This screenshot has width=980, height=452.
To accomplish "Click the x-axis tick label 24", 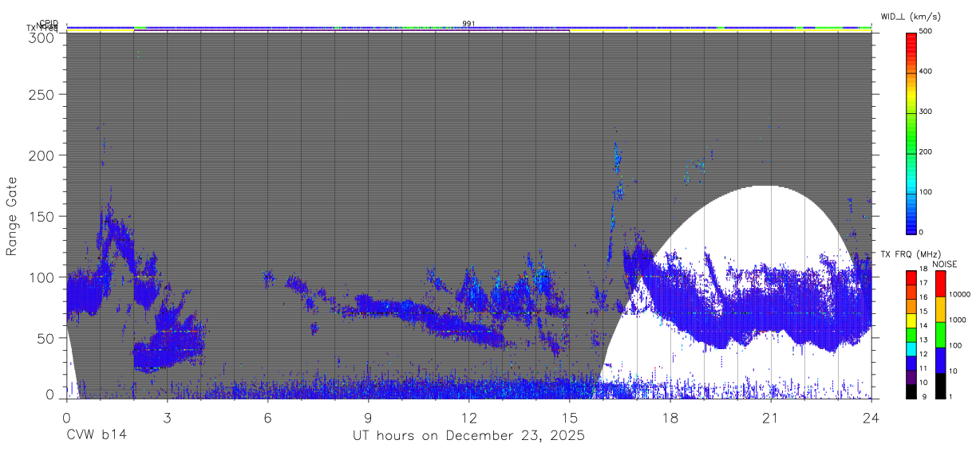I will [871, 417].
